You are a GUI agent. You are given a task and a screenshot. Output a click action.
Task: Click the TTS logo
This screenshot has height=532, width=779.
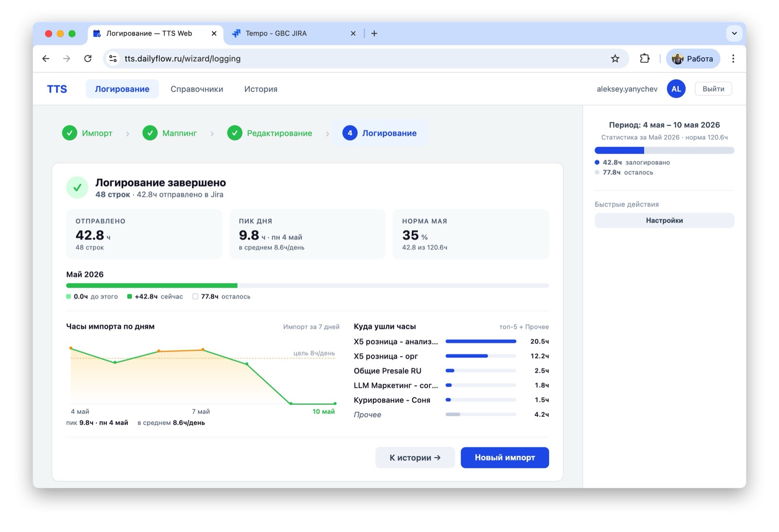57,89
